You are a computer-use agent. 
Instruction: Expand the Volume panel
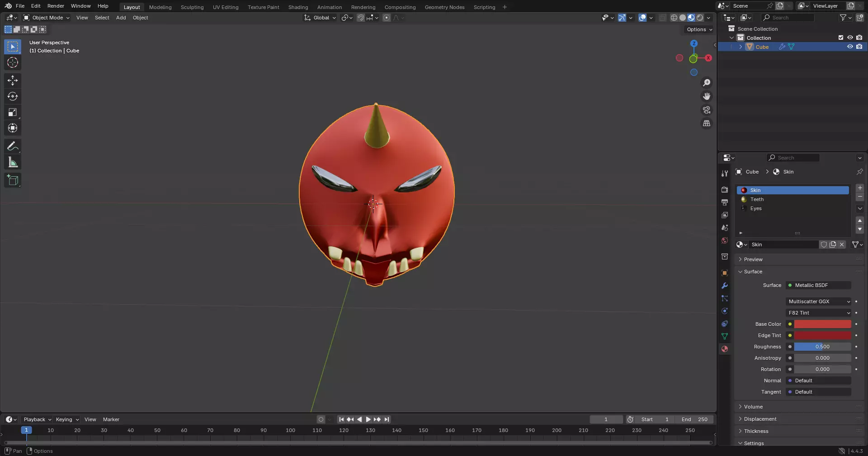point(753,407)
